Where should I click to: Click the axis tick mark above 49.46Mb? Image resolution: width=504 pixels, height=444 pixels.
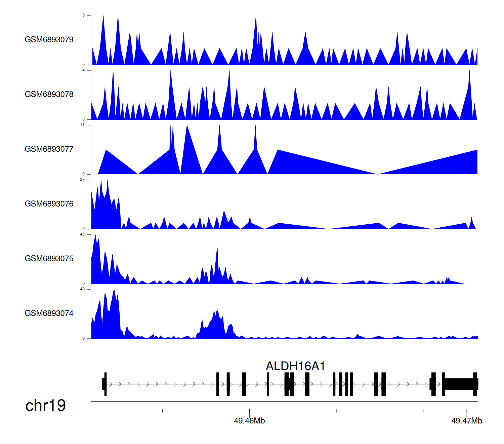[249, 411]
